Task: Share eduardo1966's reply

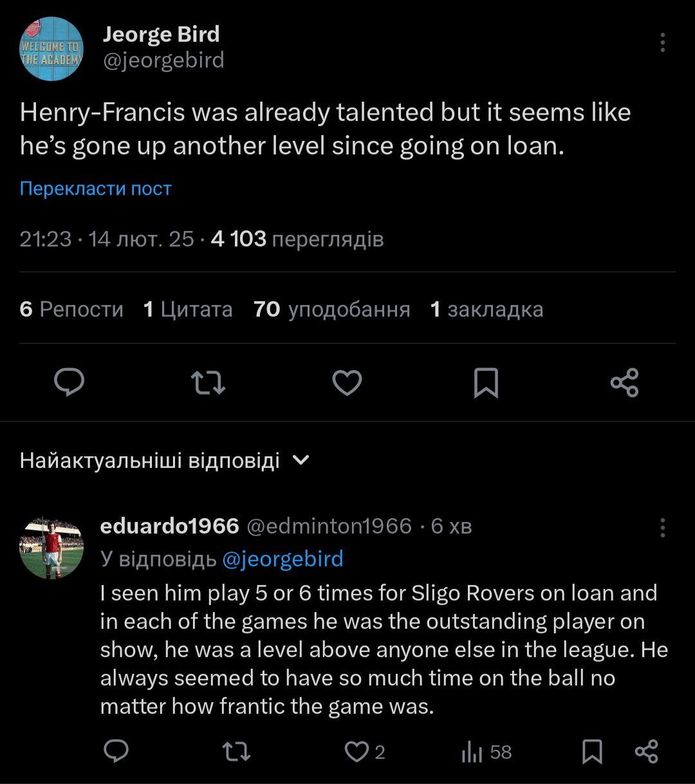Action: (x=646, y=751)
